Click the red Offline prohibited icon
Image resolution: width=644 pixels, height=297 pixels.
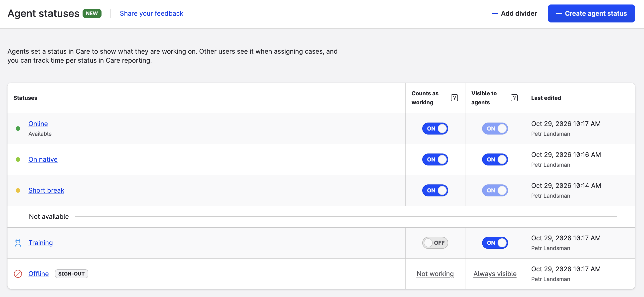(x=18, y=274)
